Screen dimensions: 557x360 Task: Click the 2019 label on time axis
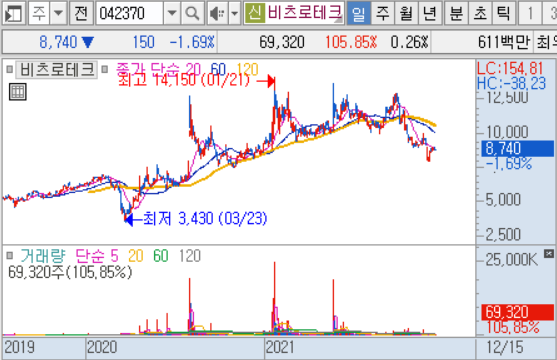[19, 347]
